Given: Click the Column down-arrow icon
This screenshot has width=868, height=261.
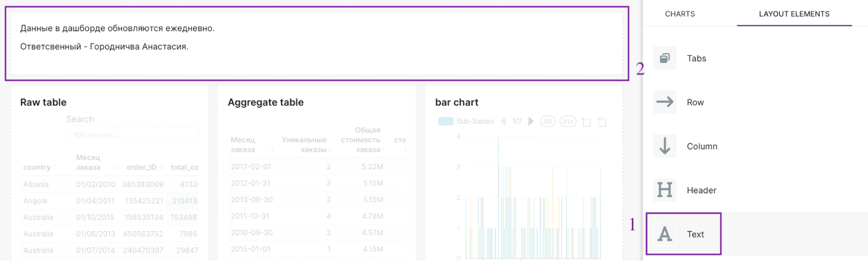Looking at the screenshot, I should (665, 146).
